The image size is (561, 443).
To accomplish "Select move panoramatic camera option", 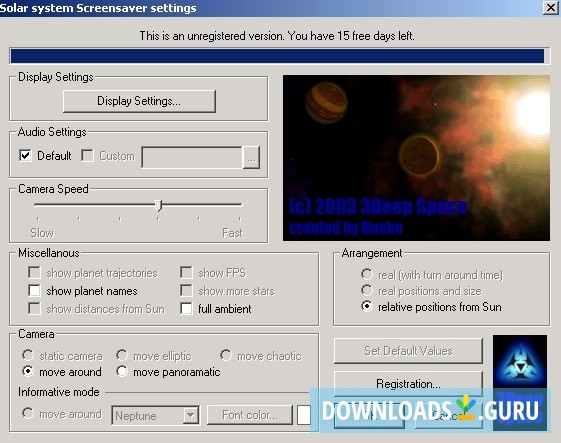I will coord(122,371).
